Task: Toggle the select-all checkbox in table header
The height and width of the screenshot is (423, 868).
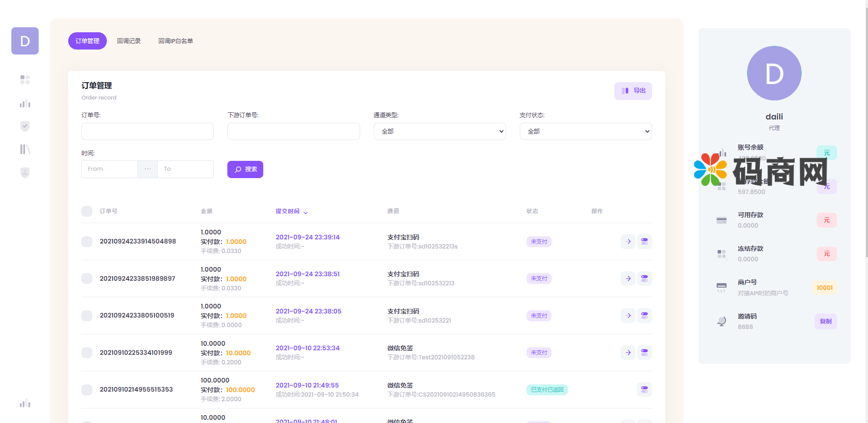Action: [x=87, y=211]
